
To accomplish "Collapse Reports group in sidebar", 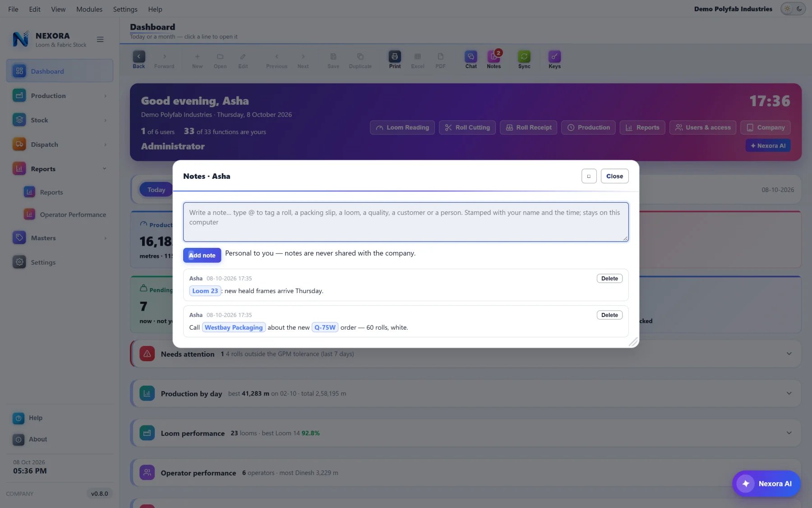I will [60, 169].
